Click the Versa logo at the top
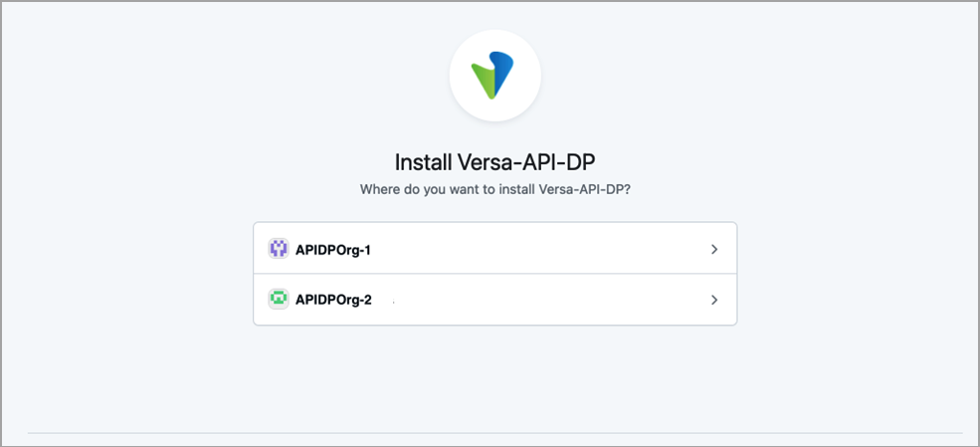 [494, 75]
